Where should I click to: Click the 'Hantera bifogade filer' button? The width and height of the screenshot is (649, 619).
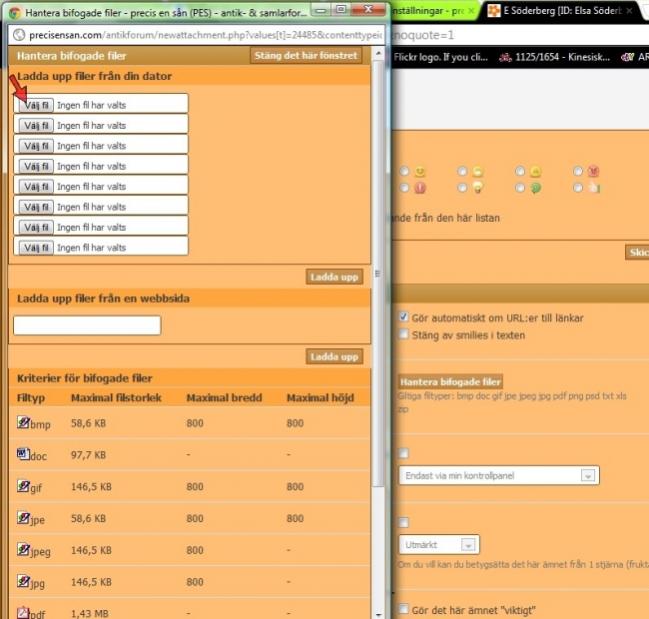coord(450,381)
